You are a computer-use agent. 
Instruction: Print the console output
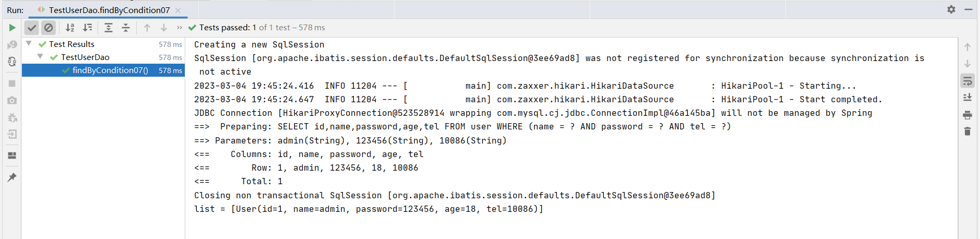pos(967,115)
